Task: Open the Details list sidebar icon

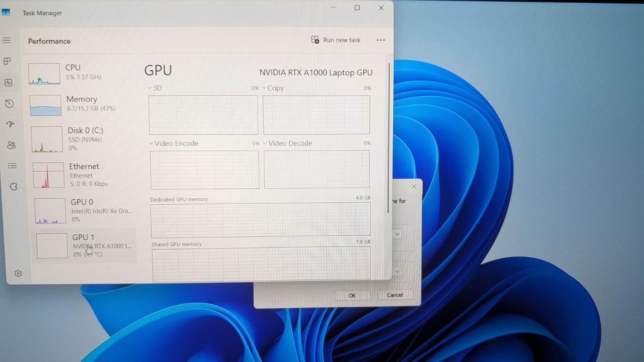Action: [x=12, y=166]
